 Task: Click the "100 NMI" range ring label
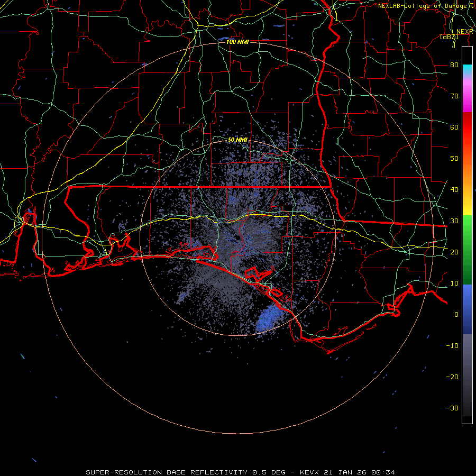pos(237,42)
